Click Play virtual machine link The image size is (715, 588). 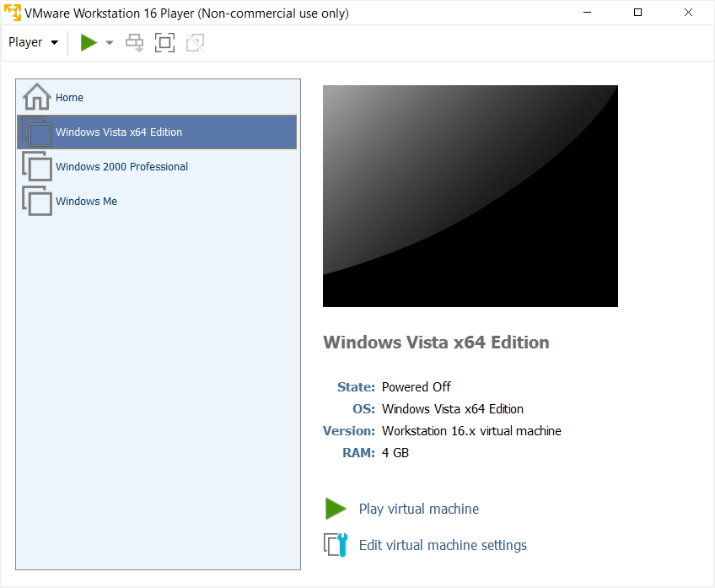pyautogui.click(x=418, y=509)
